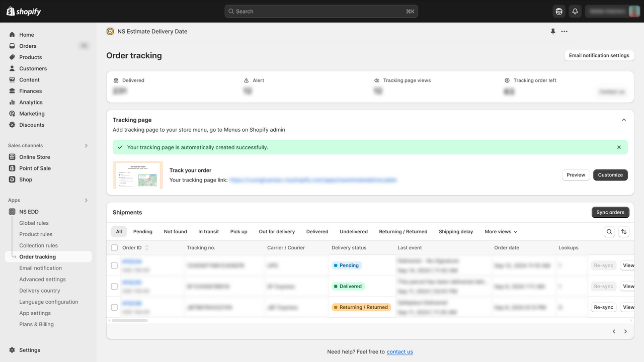This screenshot has width=644, height=362.
Task: Open Global rules in NS EDD
Action: click(x=34, y=223)
